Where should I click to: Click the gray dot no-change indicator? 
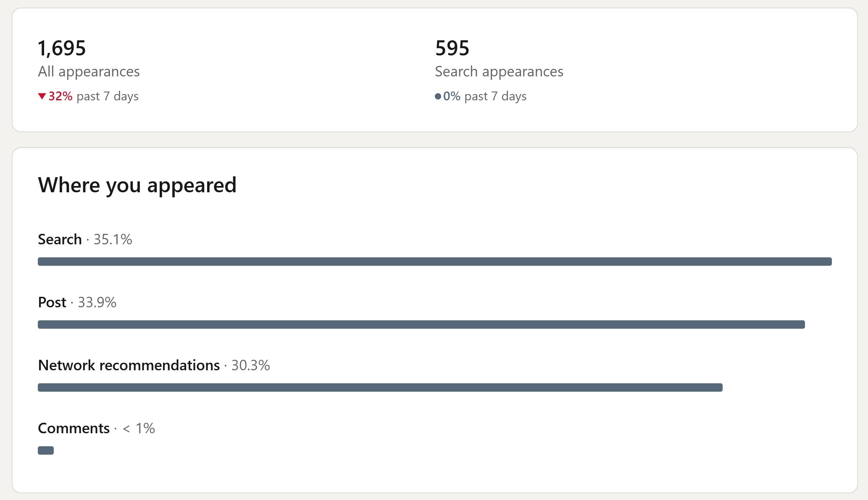pos(438,97)
